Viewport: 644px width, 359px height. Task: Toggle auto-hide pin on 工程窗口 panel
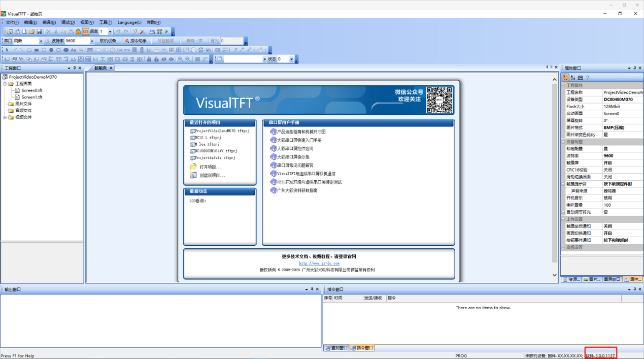click(x=75, y=68)
